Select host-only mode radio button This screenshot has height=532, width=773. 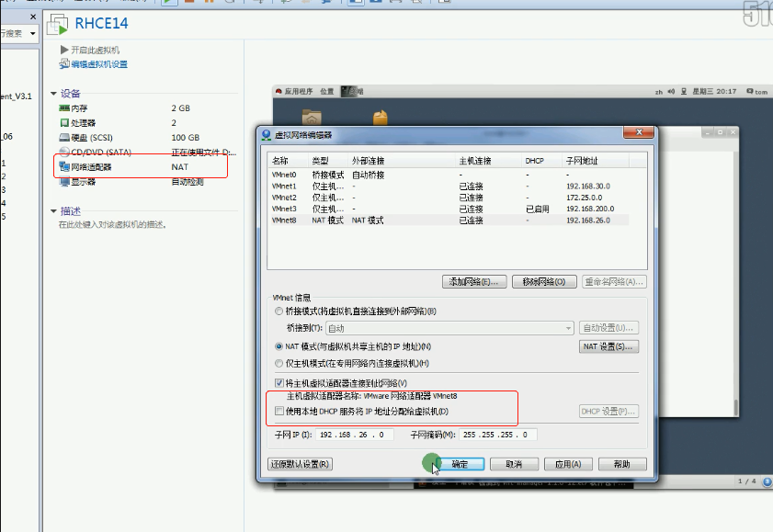tap(279, 364)
